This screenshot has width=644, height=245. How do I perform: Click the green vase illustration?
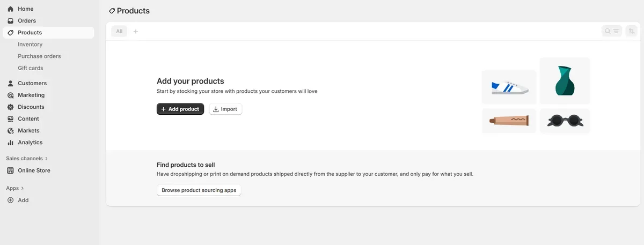click(x=565, y=80)
